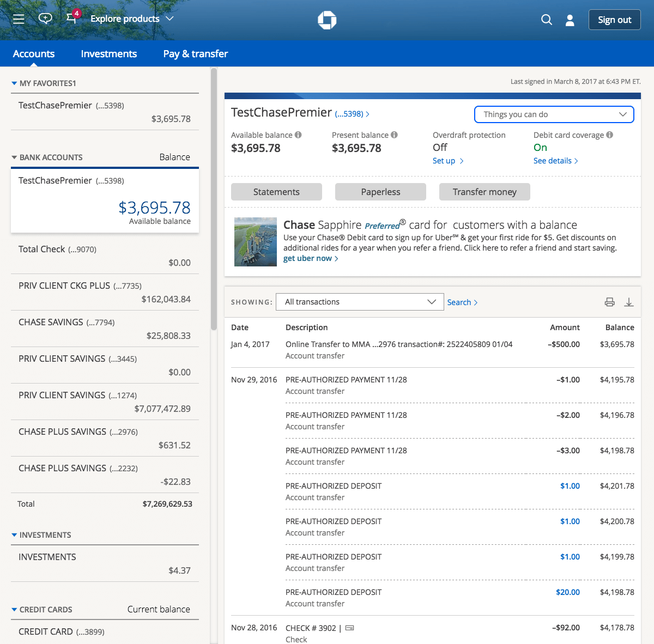Open the Pay & transfer tab
654x644 pixels.
coord(196,53)
